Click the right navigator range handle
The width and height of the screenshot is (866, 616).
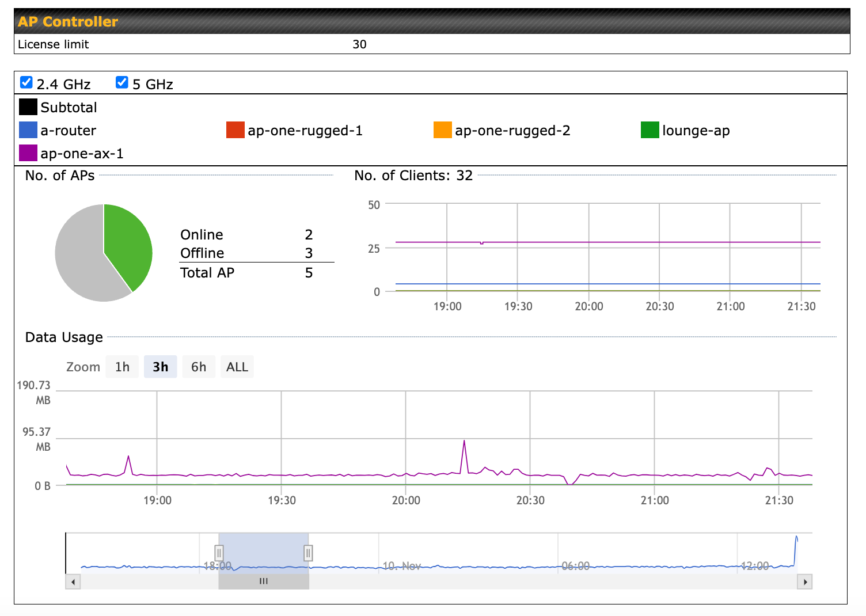[x=308, y=553]
